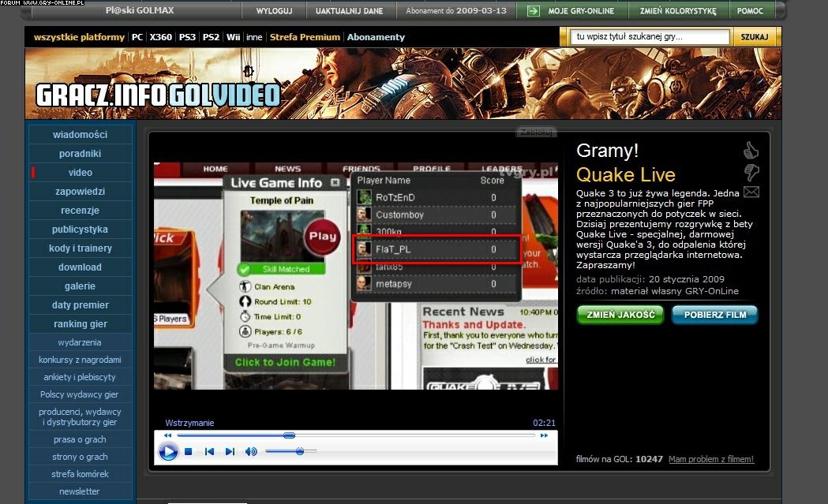Click the envelope icon to share the video
This screenshot has height=504, width=828.
tap(751, 192)
